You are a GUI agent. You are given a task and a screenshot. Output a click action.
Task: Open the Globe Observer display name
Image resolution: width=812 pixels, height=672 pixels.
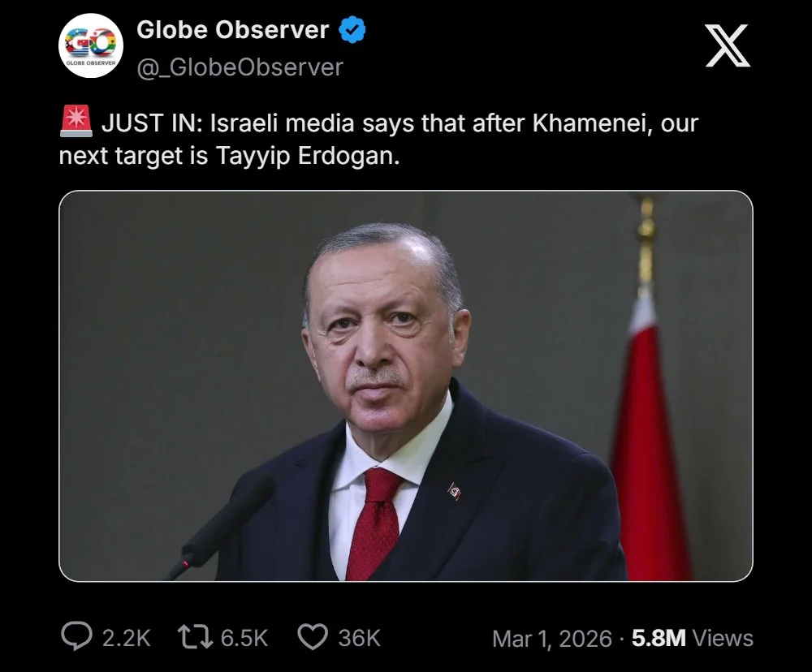(x=232, y=30)
